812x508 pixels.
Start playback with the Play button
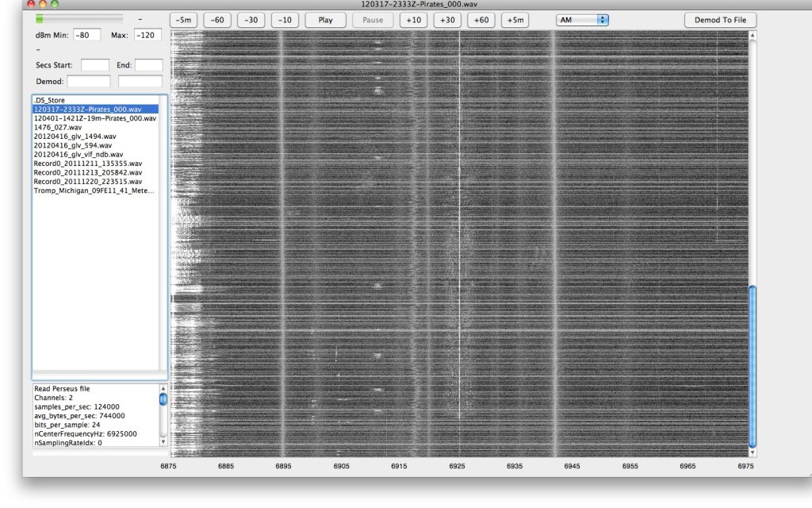click(x=325, y=20)
